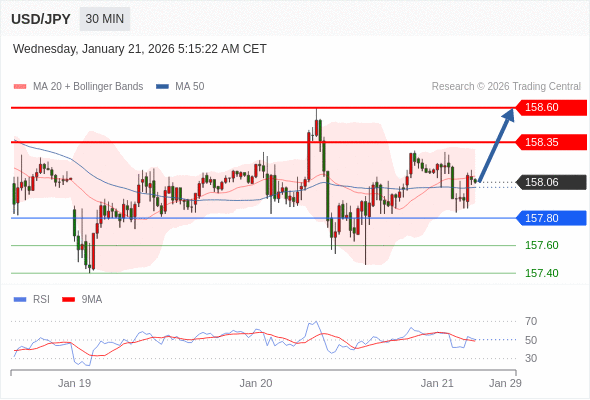Select the chart timestamp text

(x=140, y=49)
